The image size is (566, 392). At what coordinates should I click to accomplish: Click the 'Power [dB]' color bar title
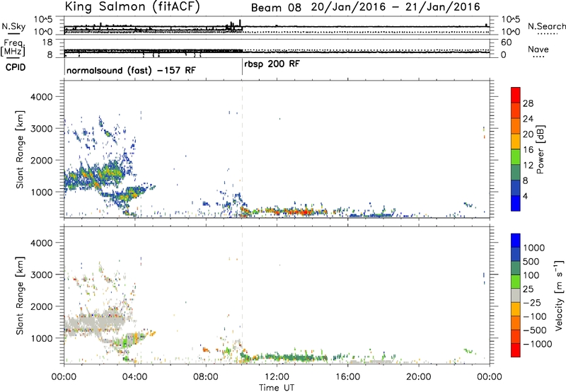pyautogui.click(x=540, y=149)
